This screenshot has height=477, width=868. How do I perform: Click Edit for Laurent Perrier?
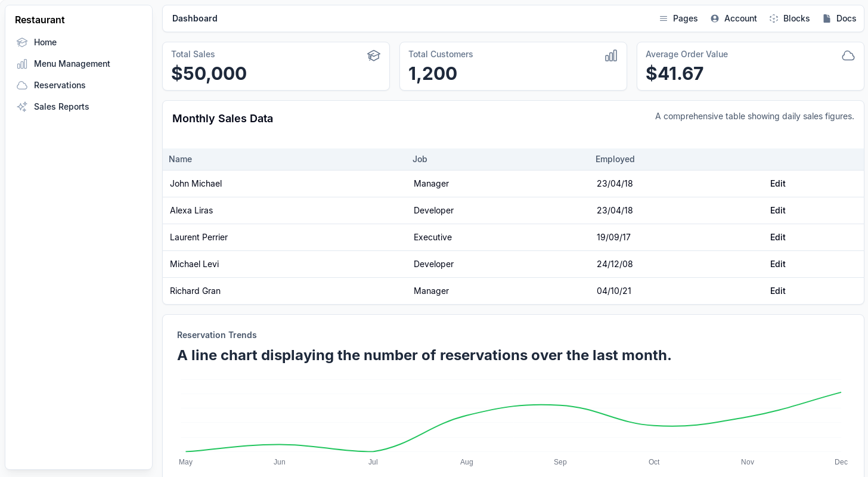click(x=777, y=237)
